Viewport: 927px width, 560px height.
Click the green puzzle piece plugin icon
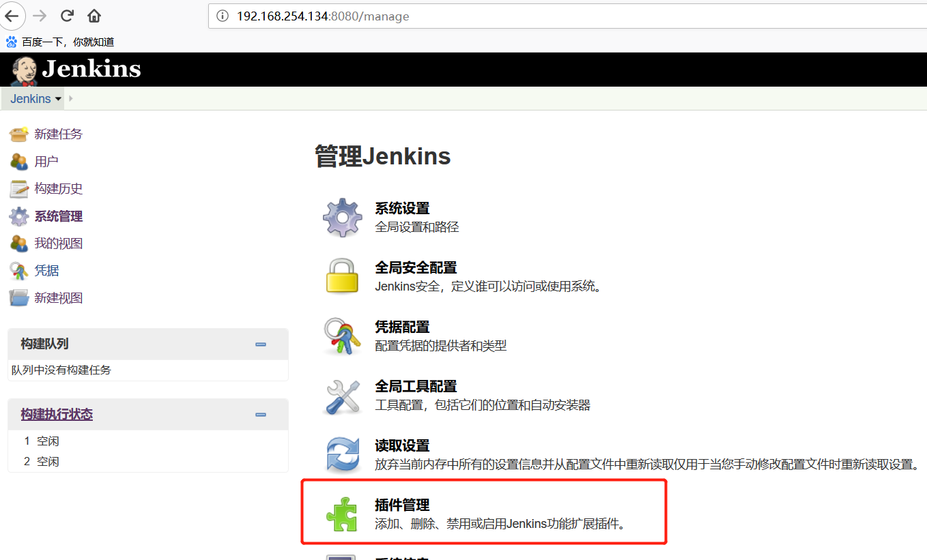point(341,514)
